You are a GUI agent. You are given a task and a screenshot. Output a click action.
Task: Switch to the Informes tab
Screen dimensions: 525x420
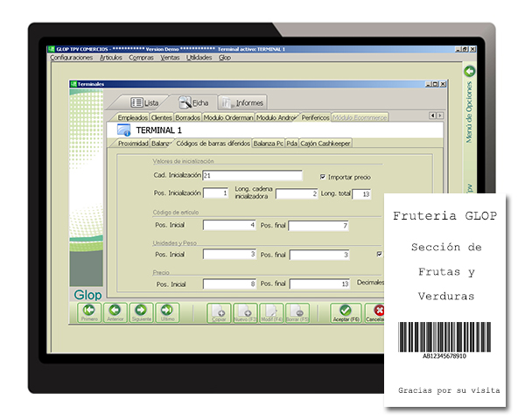tap(242, 102)
